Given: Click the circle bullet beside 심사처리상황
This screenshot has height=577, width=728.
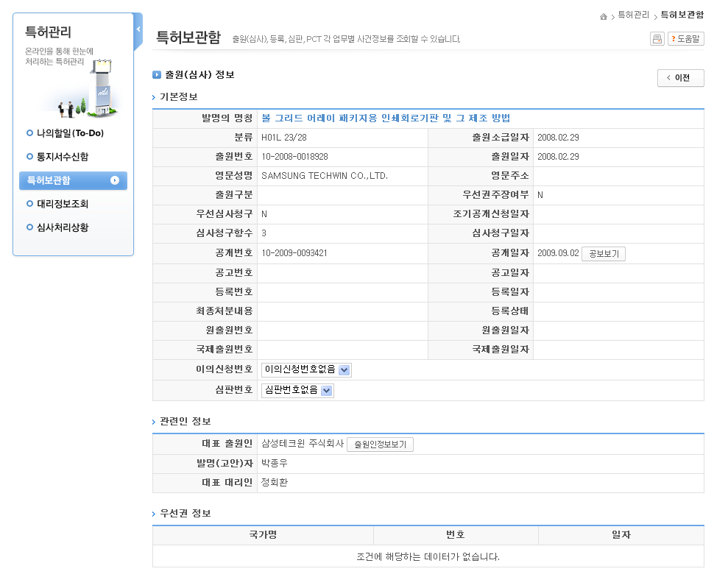Looking at the screenshot, I should (x=29, y=227).
